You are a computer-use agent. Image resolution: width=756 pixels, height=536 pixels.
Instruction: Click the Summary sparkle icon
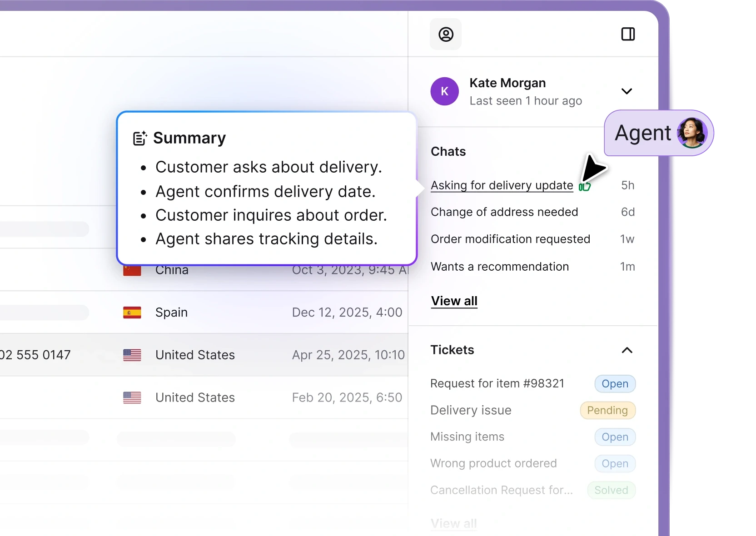(139, 138)
